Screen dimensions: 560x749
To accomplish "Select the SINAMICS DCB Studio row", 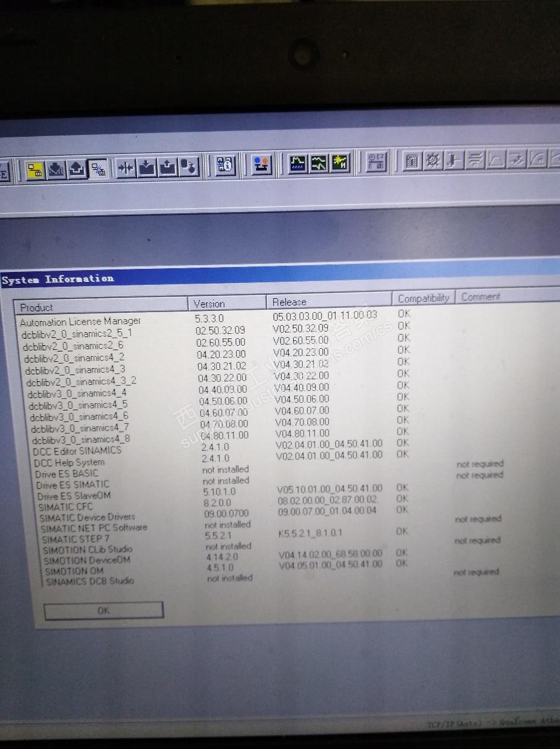I will pos(90,582).
